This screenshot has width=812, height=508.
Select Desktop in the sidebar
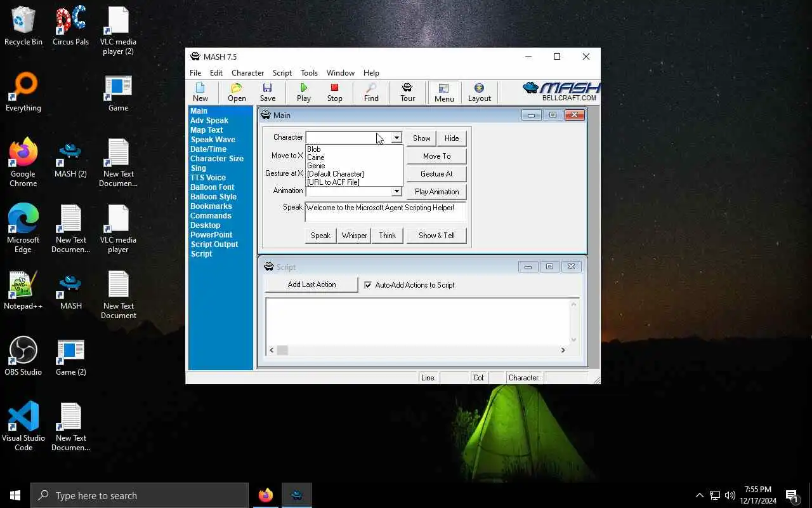[206, 225]
